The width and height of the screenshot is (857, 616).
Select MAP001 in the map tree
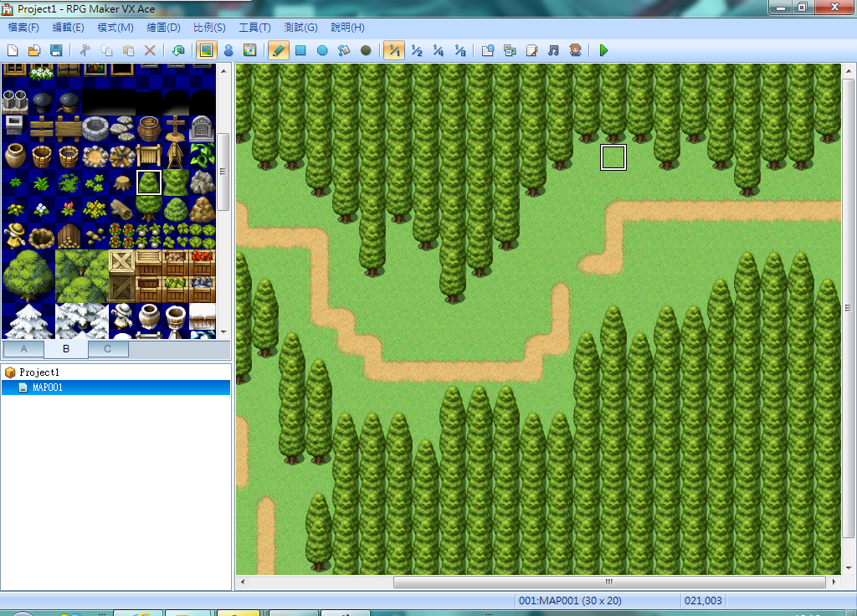[x=48, y=388]
